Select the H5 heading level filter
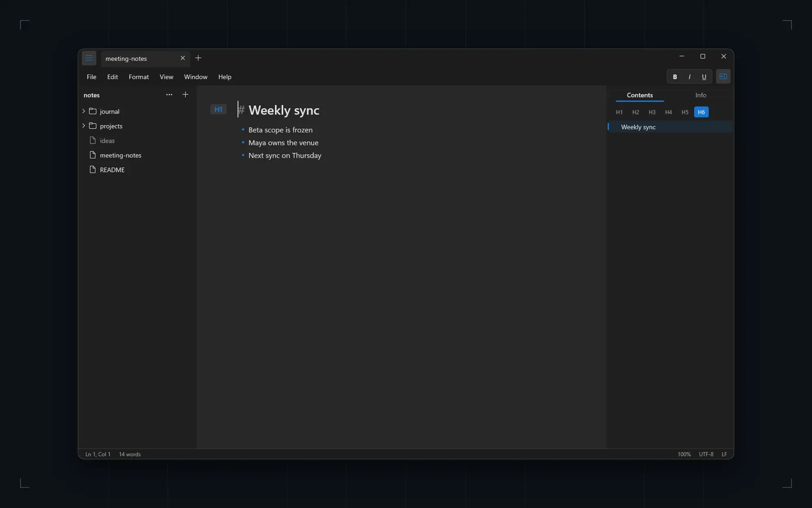Image resolution: width=812 pixels, height=508 pixels. tap(685, 112)
